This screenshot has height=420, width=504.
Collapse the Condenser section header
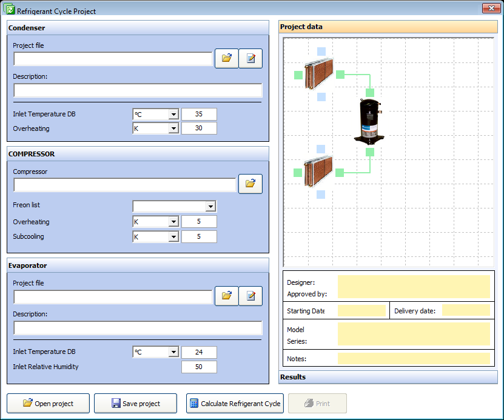pyautogui.click(x=138, y=28)
